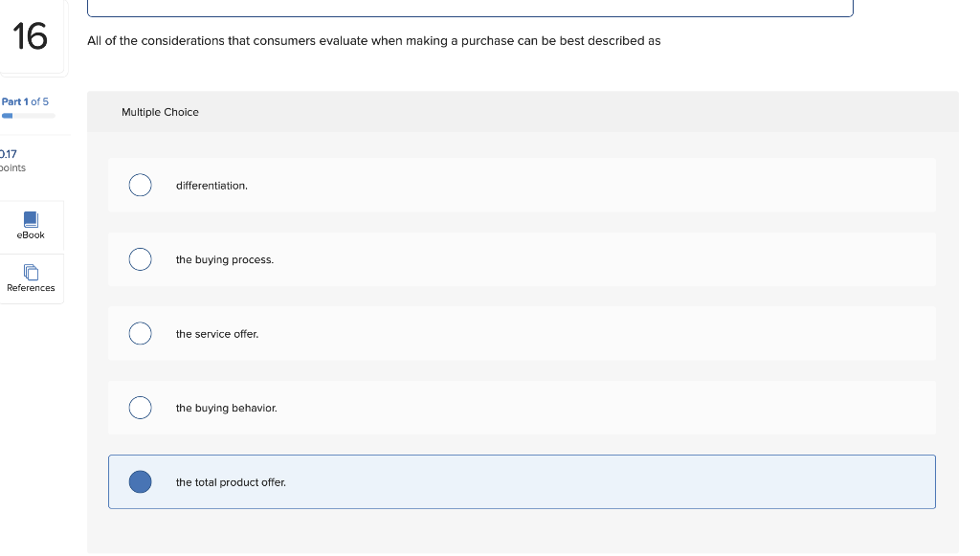Click the highlighted "total product offer" row

pos(522,481)
